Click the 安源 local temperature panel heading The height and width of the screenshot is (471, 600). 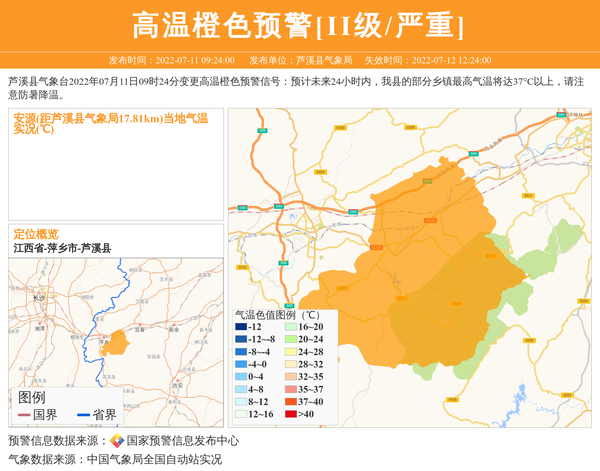(110, 123)
